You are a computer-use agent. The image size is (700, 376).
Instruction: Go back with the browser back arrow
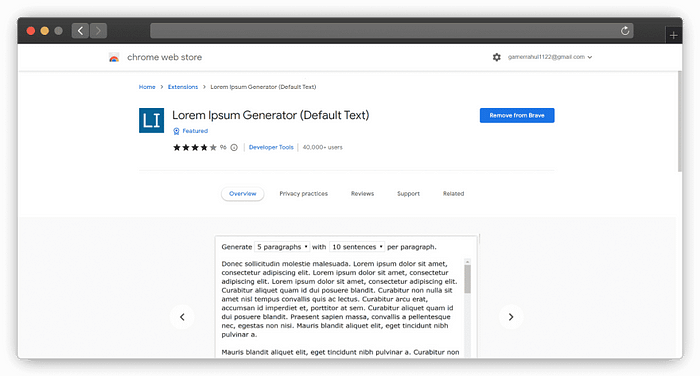[80, 31]
